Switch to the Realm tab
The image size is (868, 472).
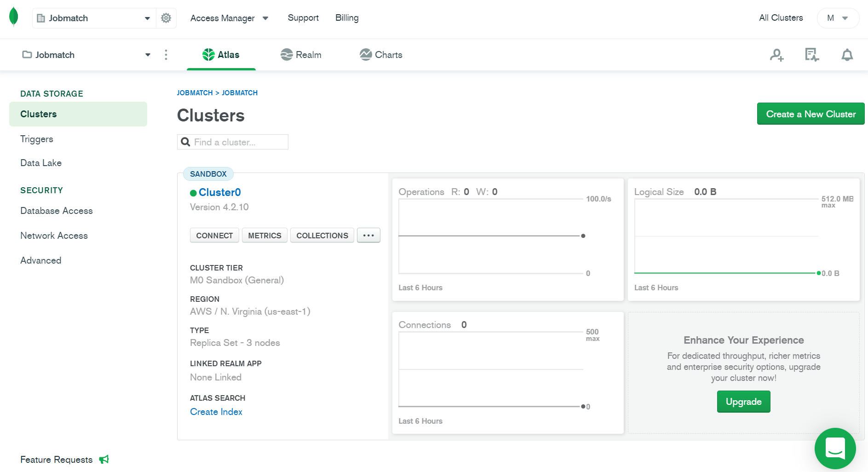301,55
